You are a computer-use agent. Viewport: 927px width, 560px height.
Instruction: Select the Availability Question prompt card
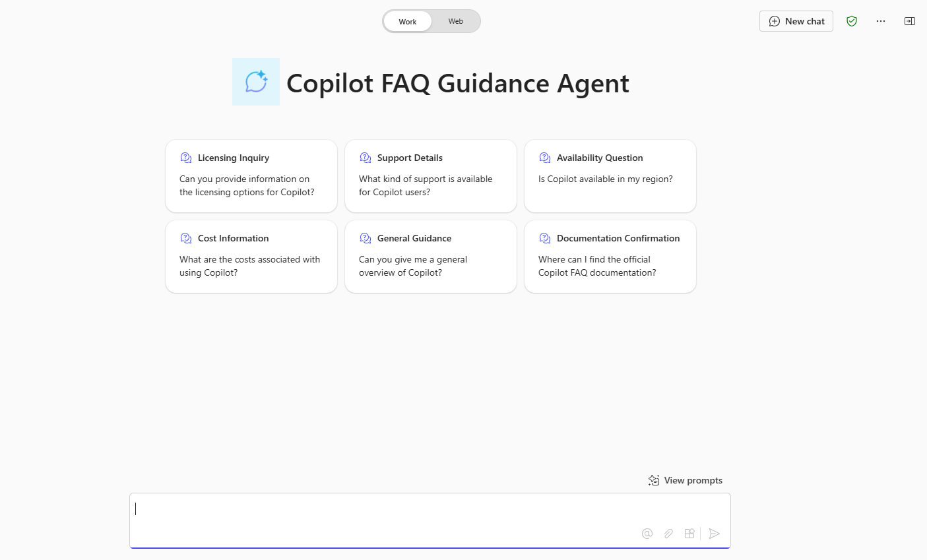610,176
